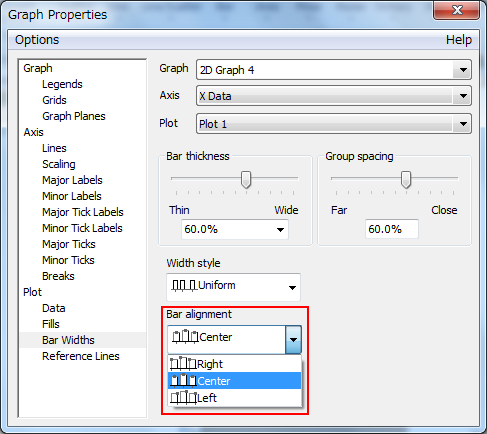This screenshot has height=434, width=487.
Task: Open the Options menu
Action: pos(37,40)
